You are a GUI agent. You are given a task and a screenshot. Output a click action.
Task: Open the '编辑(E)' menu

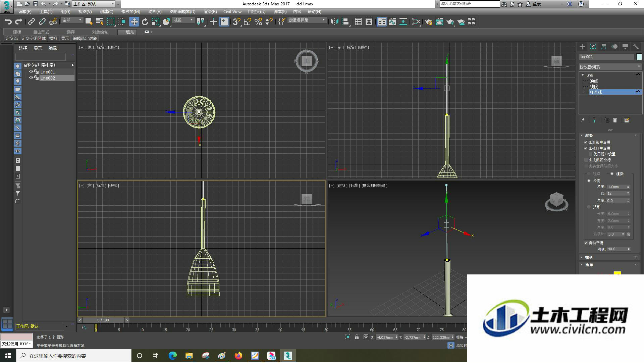pyautogui.click(x=24, y=12)
